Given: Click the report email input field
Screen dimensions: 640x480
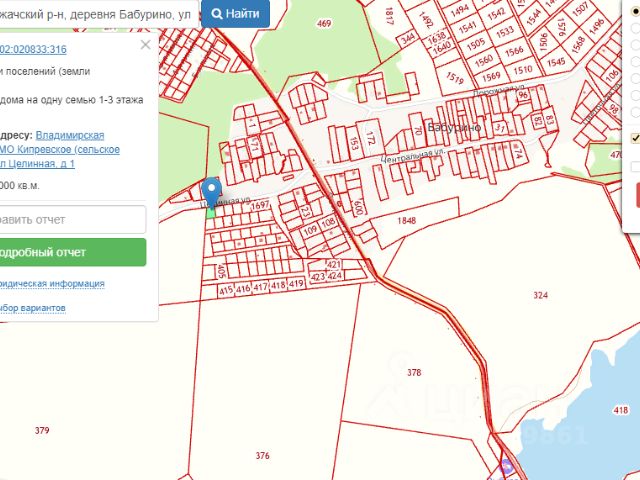Looking at the screenshot, I should (x=72, y=219).
